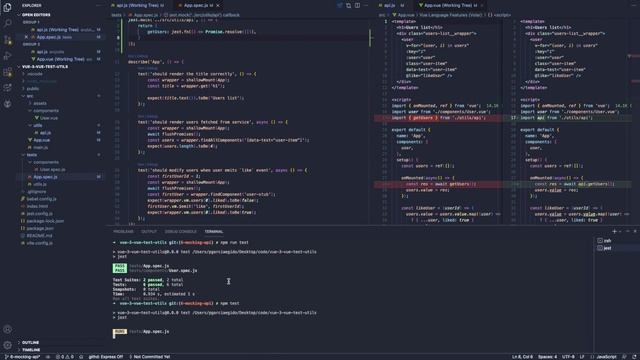Click 'Ln 8, Col 8' cursor position
The width and height of the screenshot is (640, 360).
coord(522,357)
